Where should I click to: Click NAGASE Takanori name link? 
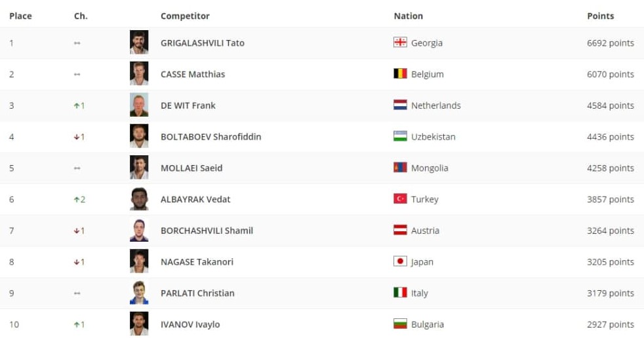point(197,262)
